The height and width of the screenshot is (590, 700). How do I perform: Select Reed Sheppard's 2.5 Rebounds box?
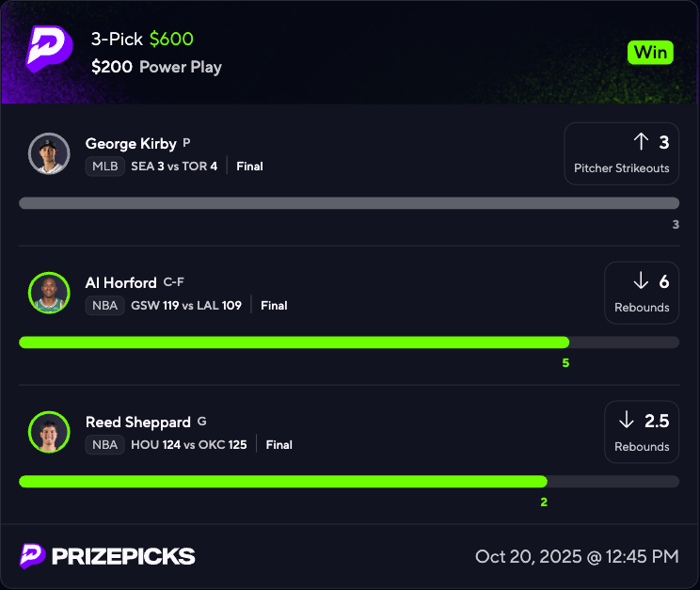coord(641,432)
